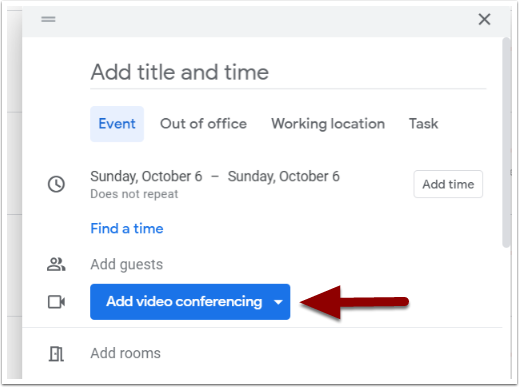
Task: Click the Add rooms field
Action: point(125,354)
